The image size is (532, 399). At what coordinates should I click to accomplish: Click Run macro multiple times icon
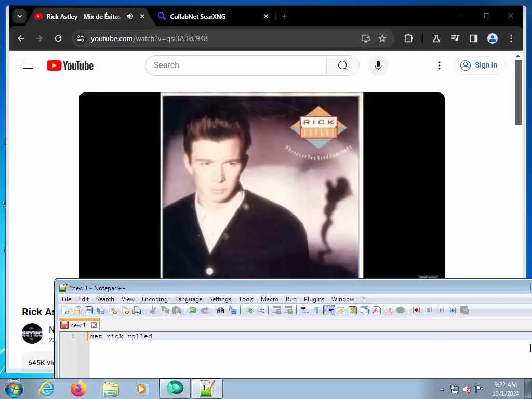pos(453,310)
